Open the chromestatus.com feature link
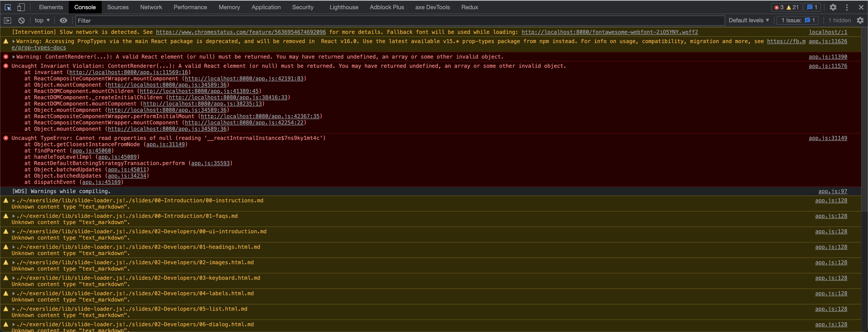Image resolution: width=868 pixels, height=332 pixels. coord(240,32)
